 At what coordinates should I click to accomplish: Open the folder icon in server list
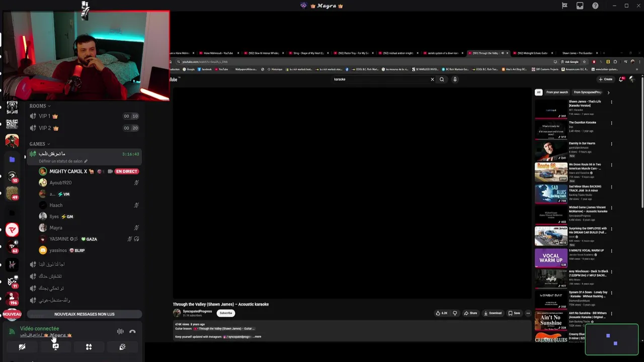click(x=12, y=159)
